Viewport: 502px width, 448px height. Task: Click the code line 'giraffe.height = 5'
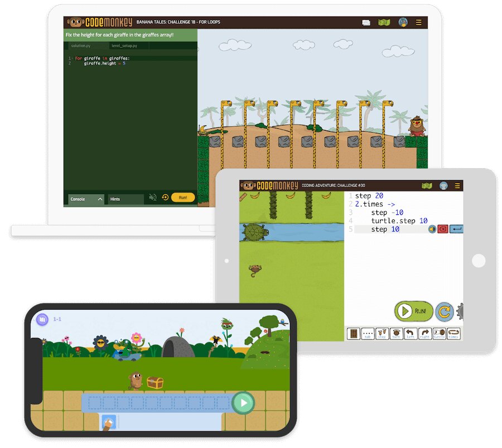pyautogui.click(x=105, y=64)
